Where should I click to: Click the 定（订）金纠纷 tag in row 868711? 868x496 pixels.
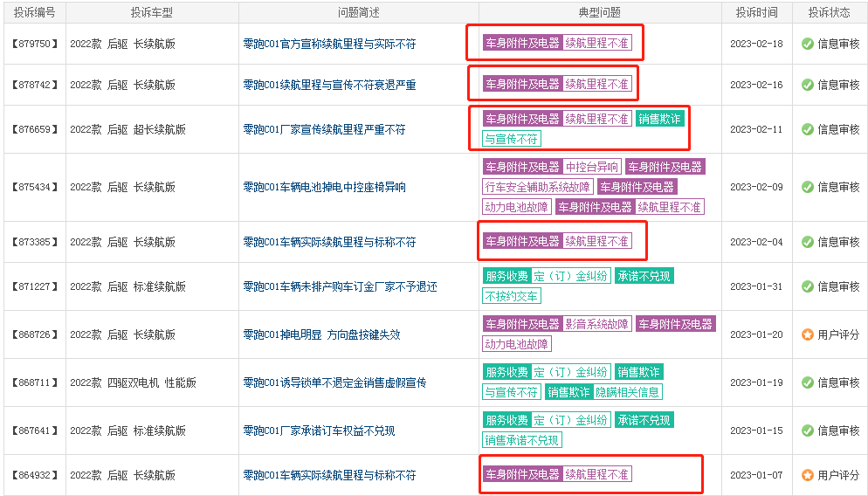571,372
